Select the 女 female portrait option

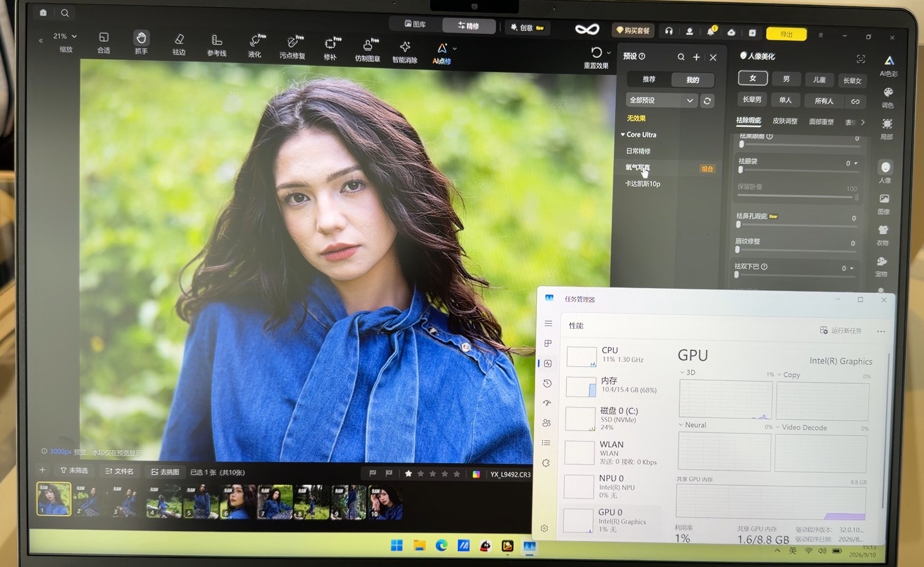(753, 78)
